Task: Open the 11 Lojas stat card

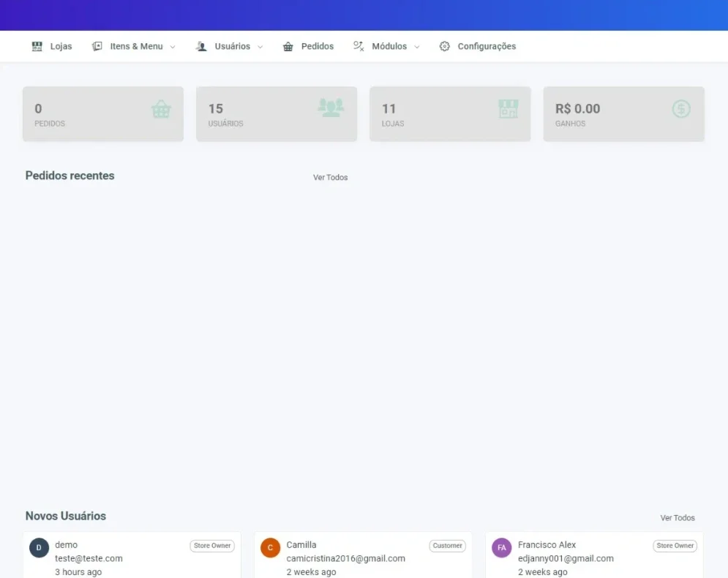Action: (451, 113)
